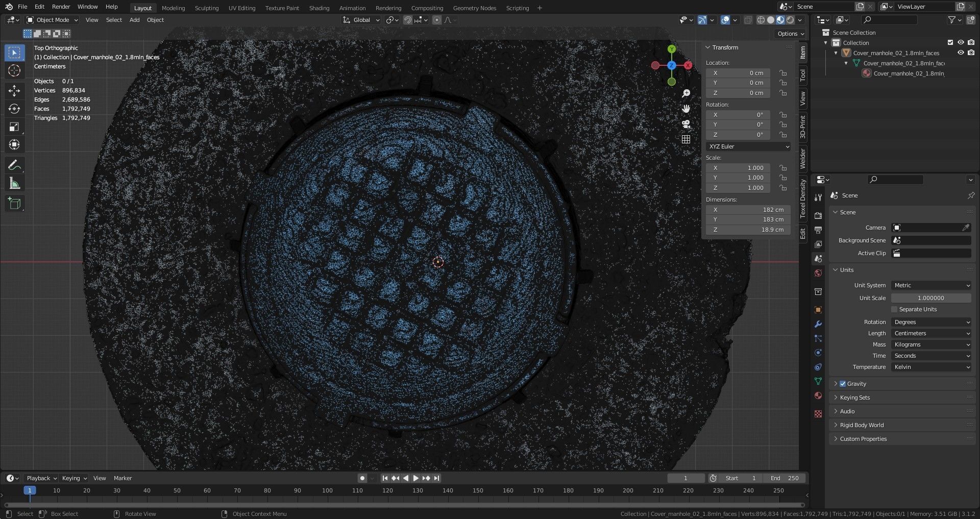Open the Playback popover in timeline
Screen dimensions: 980x519
coord(41,478)
